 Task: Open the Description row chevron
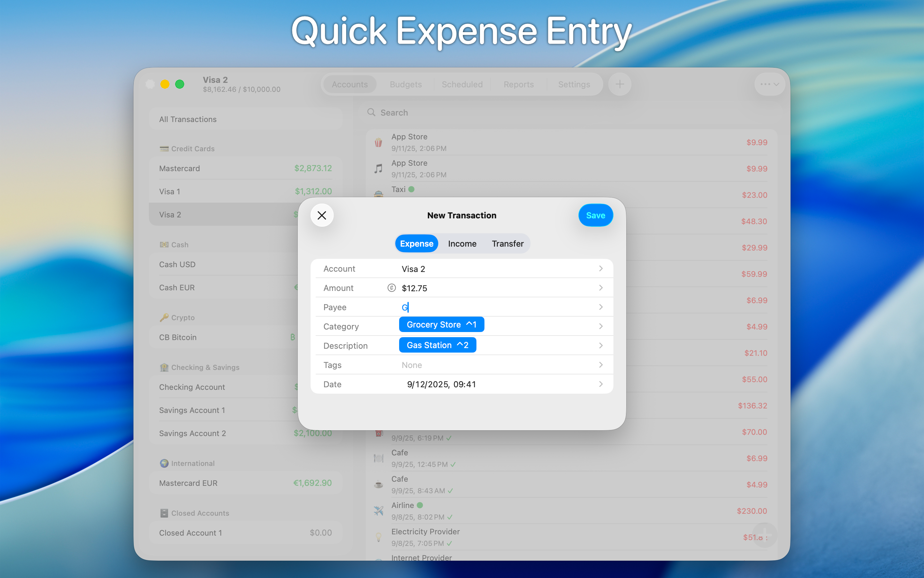pos(601,346)
